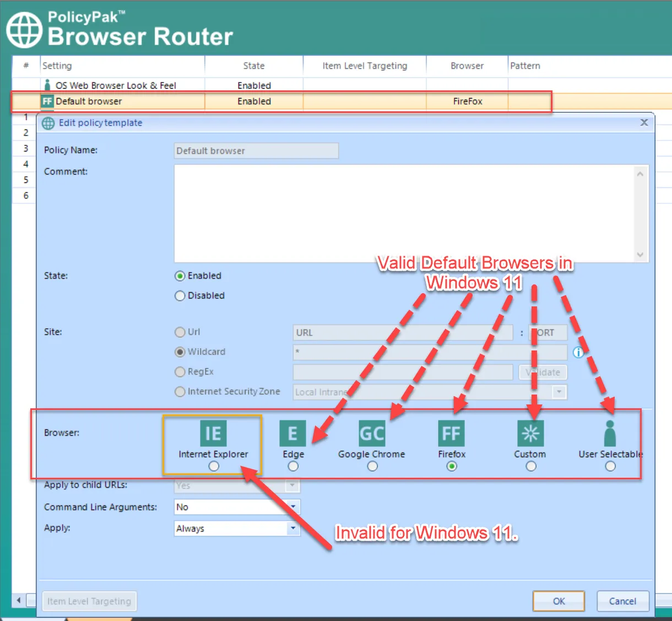Select the Enabled state radio button
Viewport: 672px width, 621px height.
(180, 276)
